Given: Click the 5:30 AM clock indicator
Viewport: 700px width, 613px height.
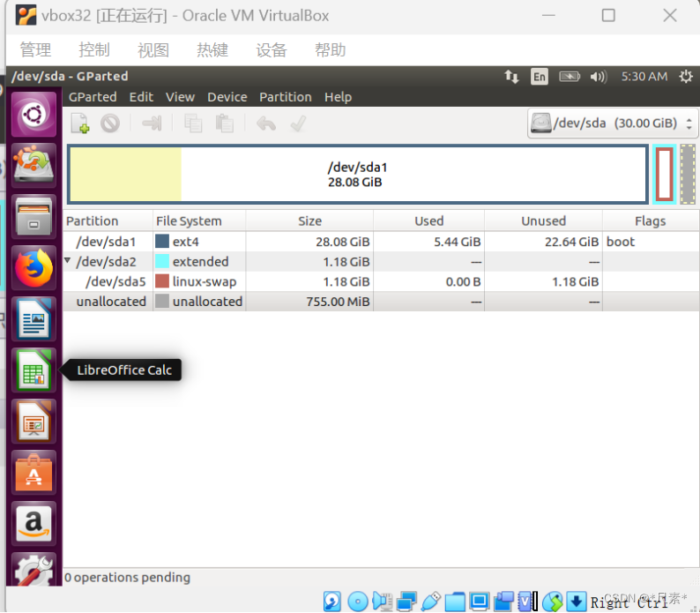Looking at the screenshot, I should point(644,77).
